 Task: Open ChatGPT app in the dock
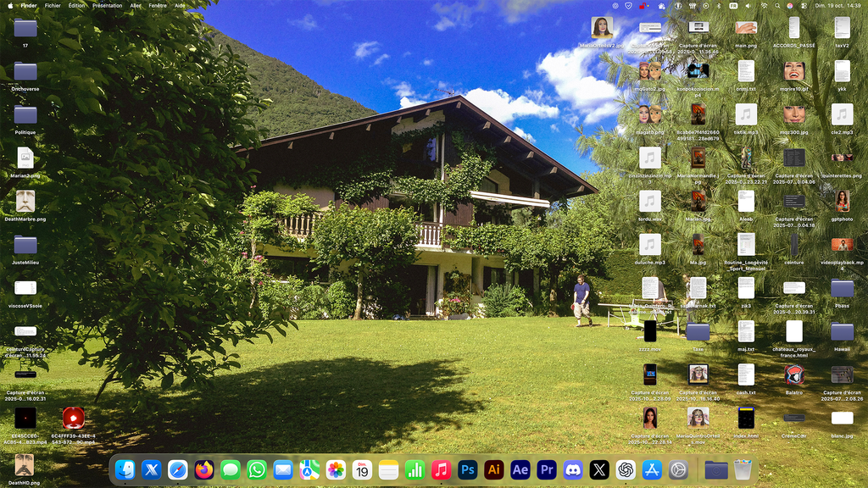pyautogui.click(x=626, y=469)
